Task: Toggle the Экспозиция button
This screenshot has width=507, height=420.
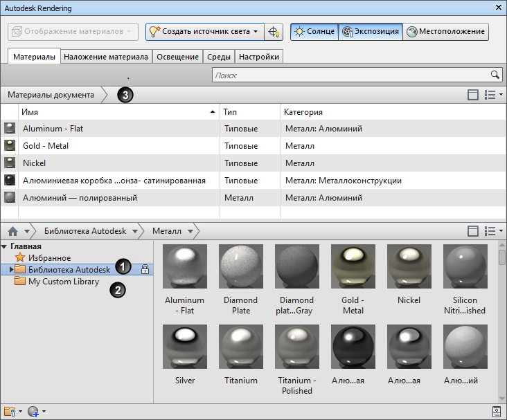Action: pos(371,32)
